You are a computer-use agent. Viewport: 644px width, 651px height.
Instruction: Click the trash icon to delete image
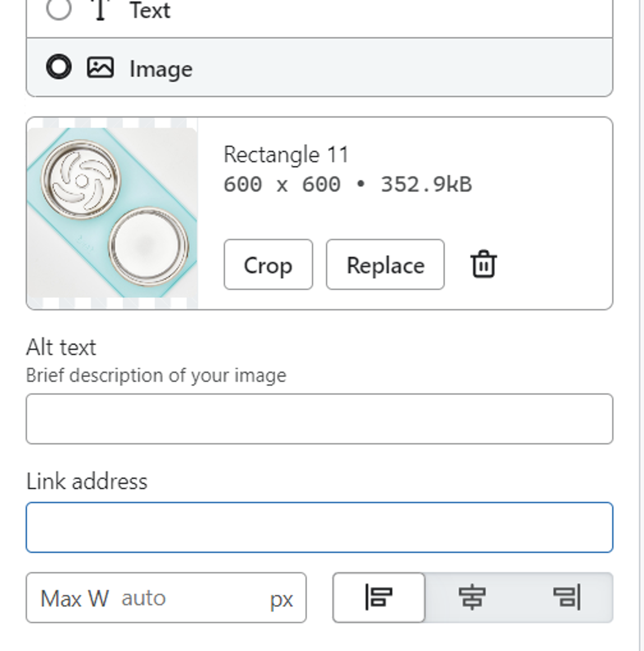click(483, 264)
